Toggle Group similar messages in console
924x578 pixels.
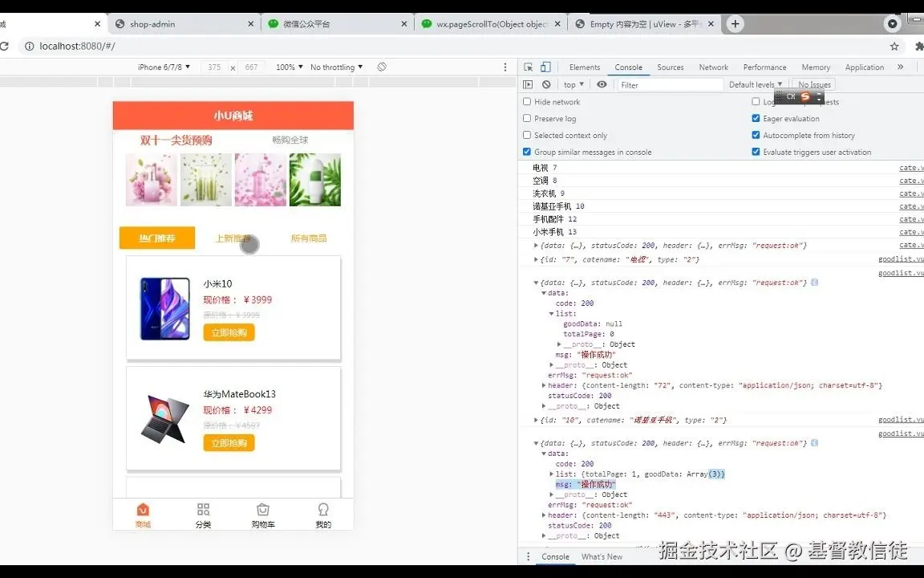coord(527,152)
